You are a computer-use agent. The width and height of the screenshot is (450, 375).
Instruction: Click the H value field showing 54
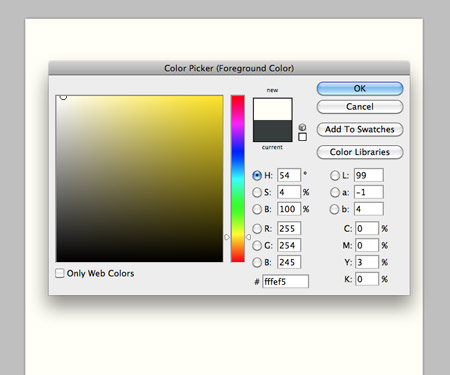tap(289, 175)
